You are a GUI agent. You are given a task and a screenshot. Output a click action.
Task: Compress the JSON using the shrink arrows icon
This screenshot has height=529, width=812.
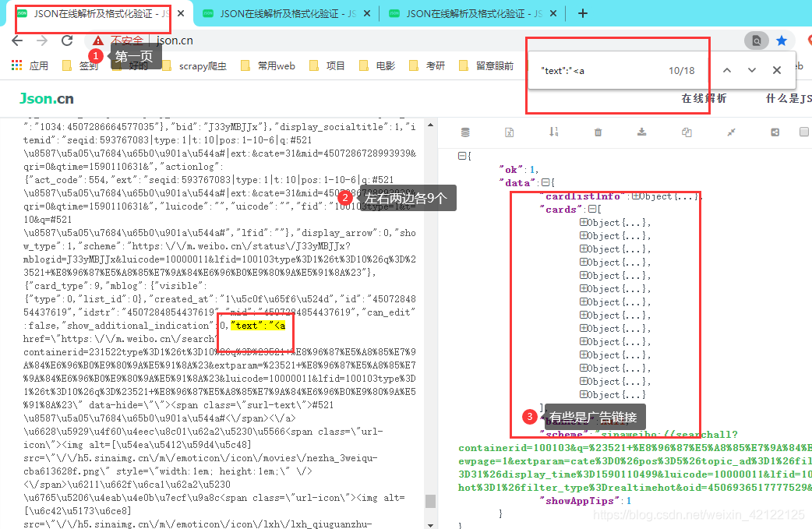tap(731, 132)
